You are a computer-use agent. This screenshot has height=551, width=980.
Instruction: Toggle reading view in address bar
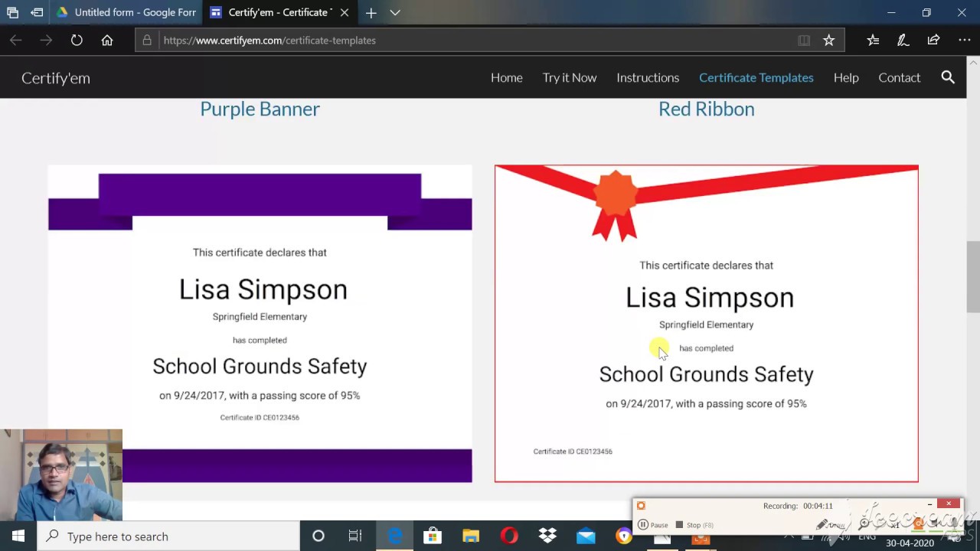(x=804, y=41)
